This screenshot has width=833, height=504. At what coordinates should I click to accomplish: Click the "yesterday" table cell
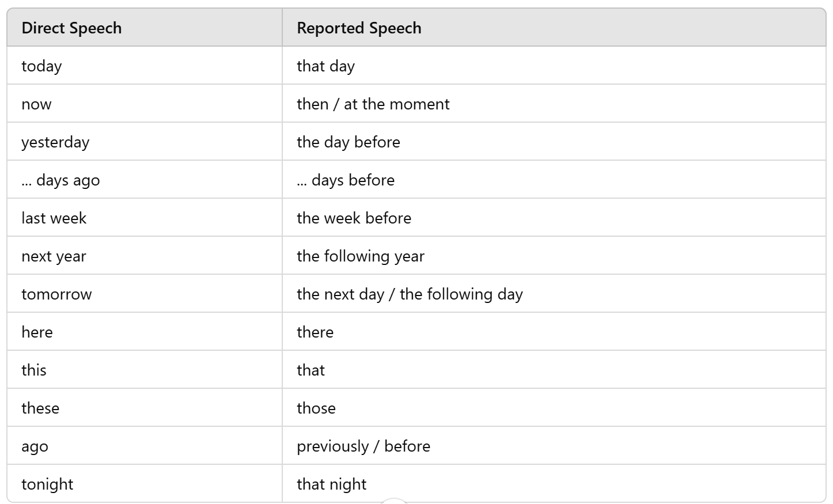coord(55,142)
